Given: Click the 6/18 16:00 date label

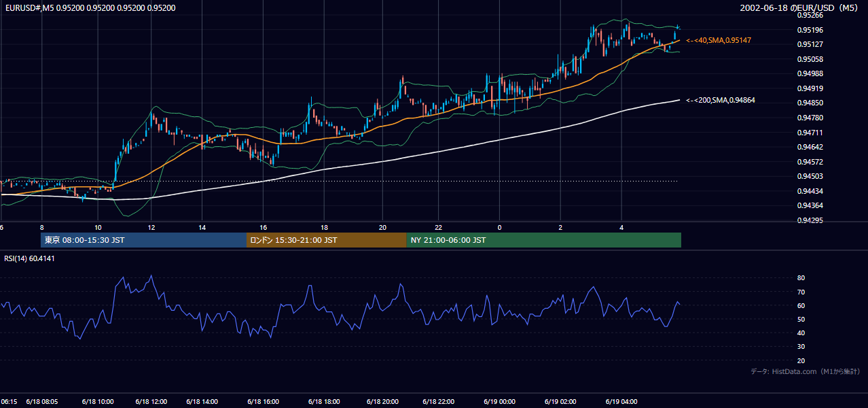Looking at the screenshot, I should click(x=262, y=401).
